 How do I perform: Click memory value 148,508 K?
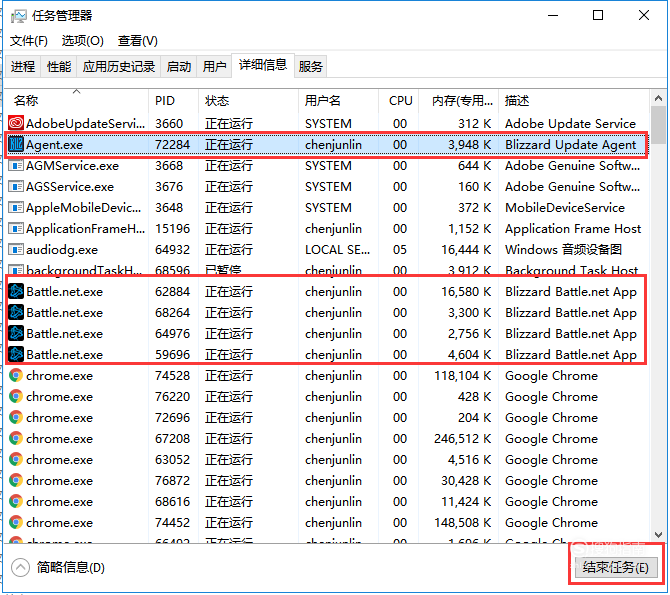coord(462,522)
